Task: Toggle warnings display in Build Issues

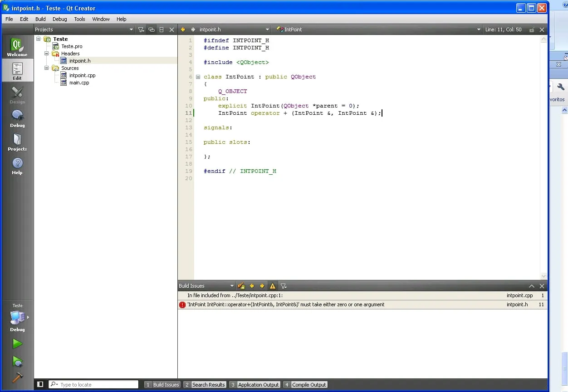Action: pos(272,286)
